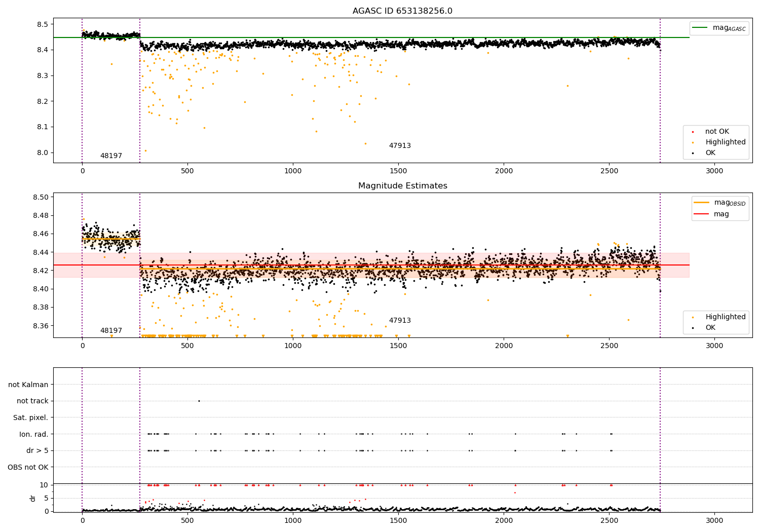Click the 'dr > 5' row label
The height and width of the screenshot is (532, 760).
tap(37, 451)
